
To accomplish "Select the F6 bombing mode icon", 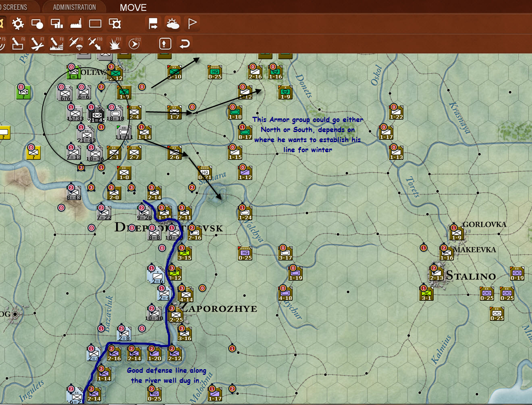I will (18, 43).
